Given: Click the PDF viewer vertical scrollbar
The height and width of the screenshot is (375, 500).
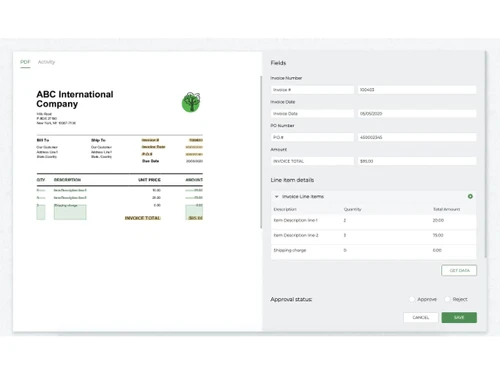Looking at the screenshot, I should pyautogui.click(x=261, y=152).
